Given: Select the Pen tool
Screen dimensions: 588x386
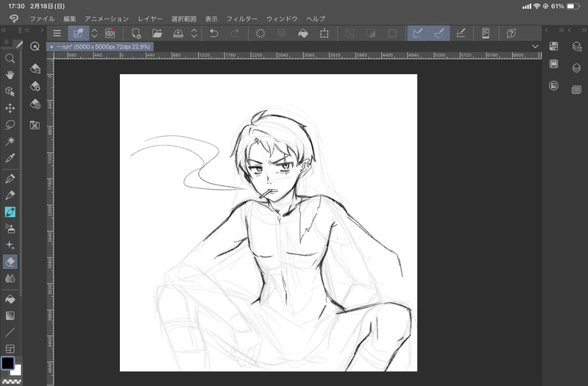Looking at the screenshot, I should click(10, 179).
